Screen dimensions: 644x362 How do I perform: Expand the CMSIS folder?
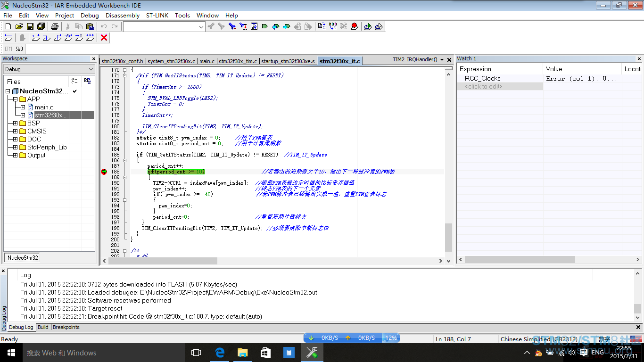(15, 131)
